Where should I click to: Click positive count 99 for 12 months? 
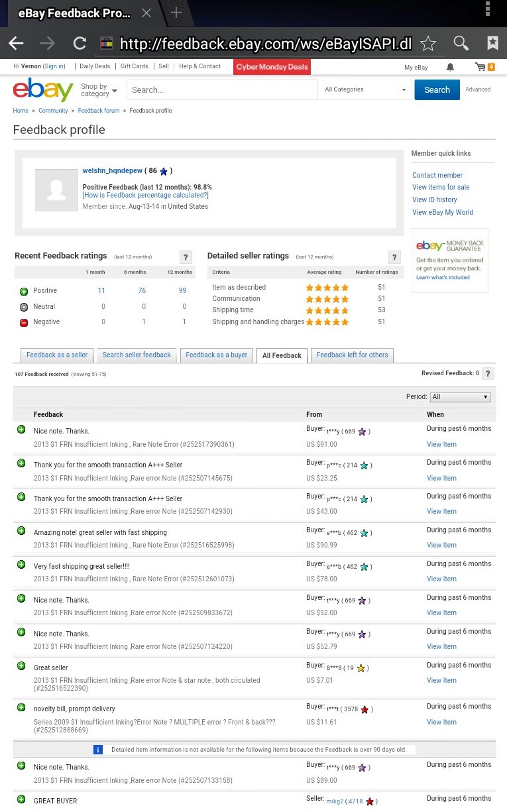click(182, 291)
